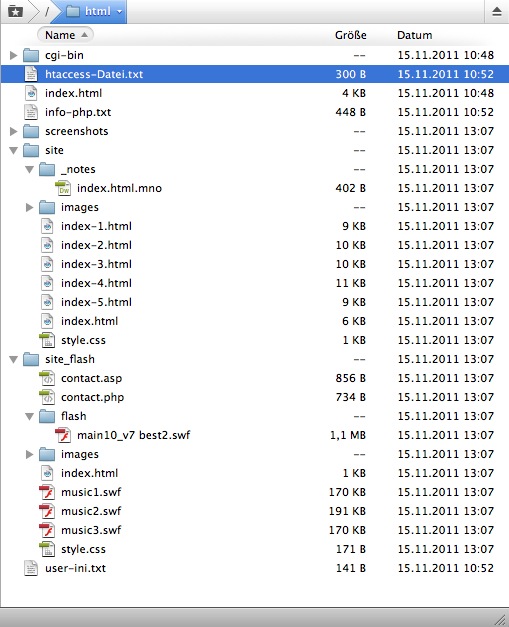Click the user-ini.txt text file icon

pos(31,568)
